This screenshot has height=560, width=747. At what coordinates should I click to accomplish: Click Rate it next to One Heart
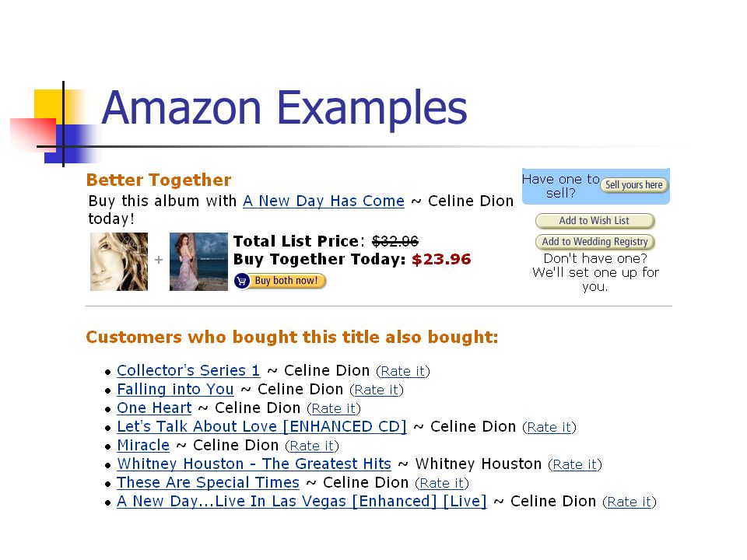click(x=334, y=408)
